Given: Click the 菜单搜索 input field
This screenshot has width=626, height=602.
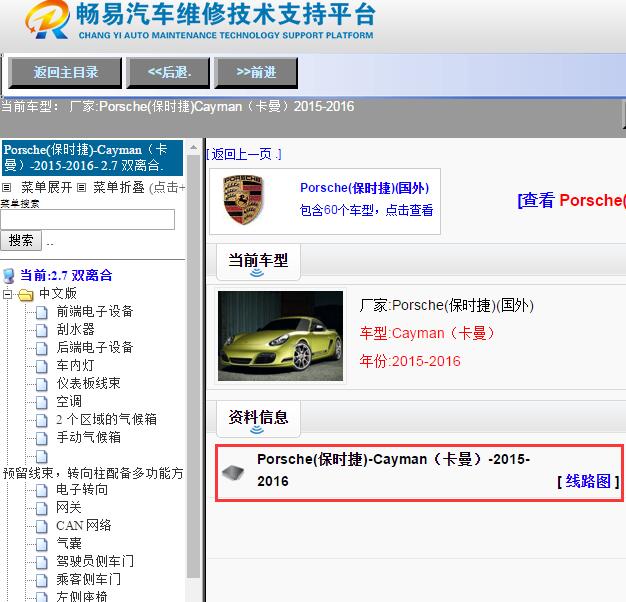Looking at the screenshot, I should pos(87,220).
